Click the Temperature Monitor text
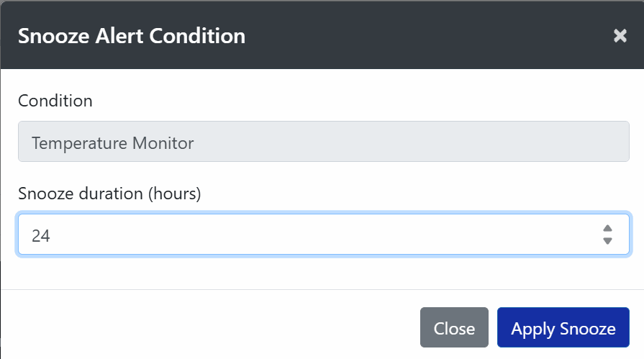This screenshot has width=644, height=359. pyautogui.click(x=112, y=143)
